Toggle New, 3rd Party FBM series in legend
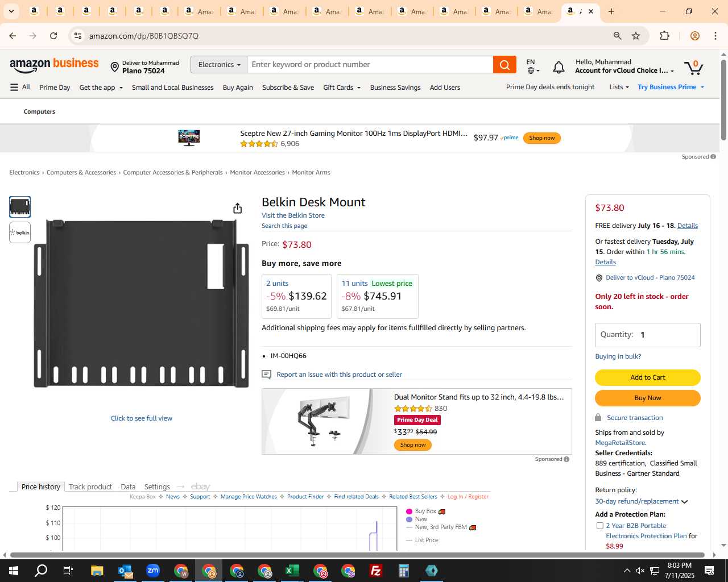The height and width of the screenshot is (582, 728). coord(441,527)
